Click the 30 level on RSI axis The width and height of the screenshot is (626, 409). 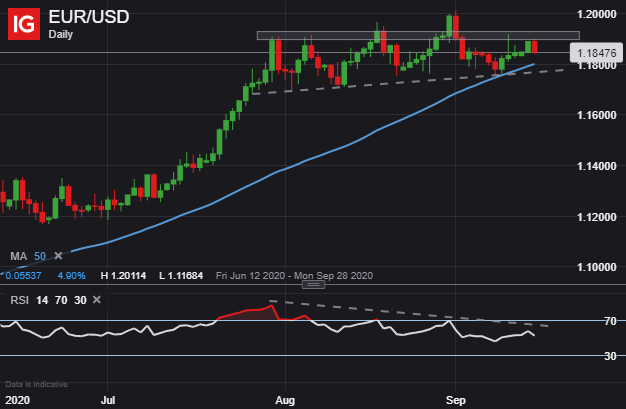610,356
